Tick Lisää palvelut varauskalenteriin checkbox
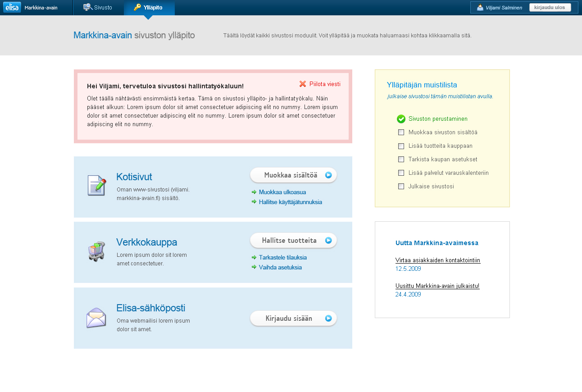 [401, 173]
